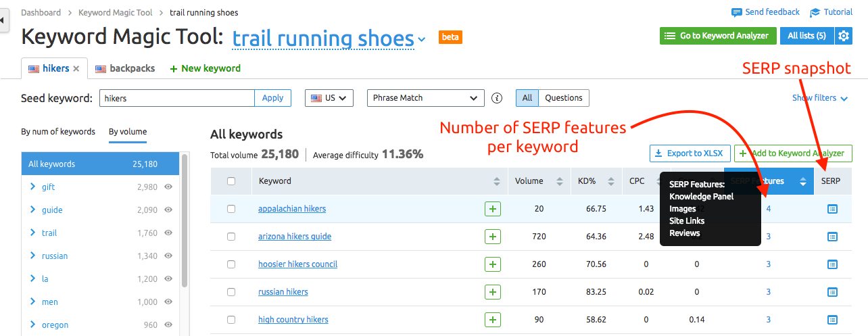Image resolution: width=868 pixels, height=336 pixels.
Task: Open arizona hikers guide keyword link
Action: (295, 237)
